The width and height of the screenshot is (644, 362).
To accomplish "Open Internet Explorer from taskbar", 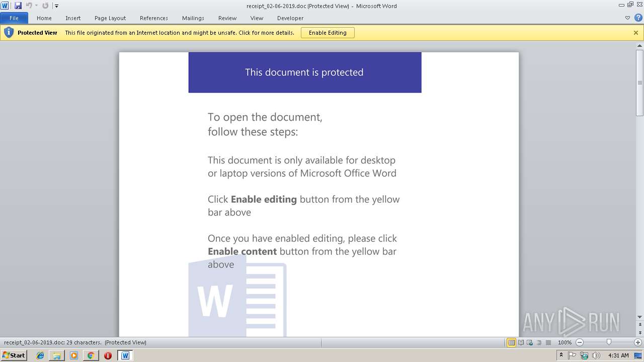I will pos(40,355).
